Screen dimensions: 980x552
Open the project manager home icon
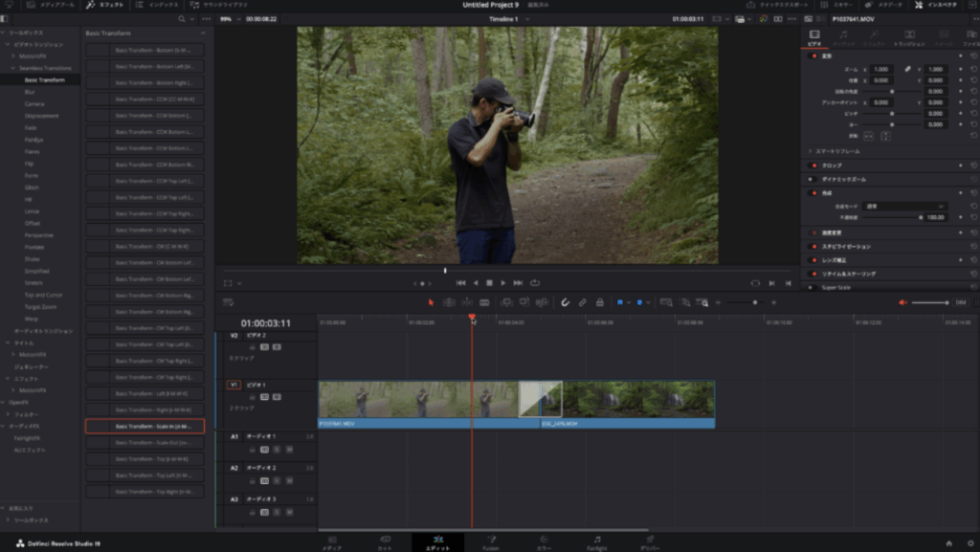pos(948,543)
